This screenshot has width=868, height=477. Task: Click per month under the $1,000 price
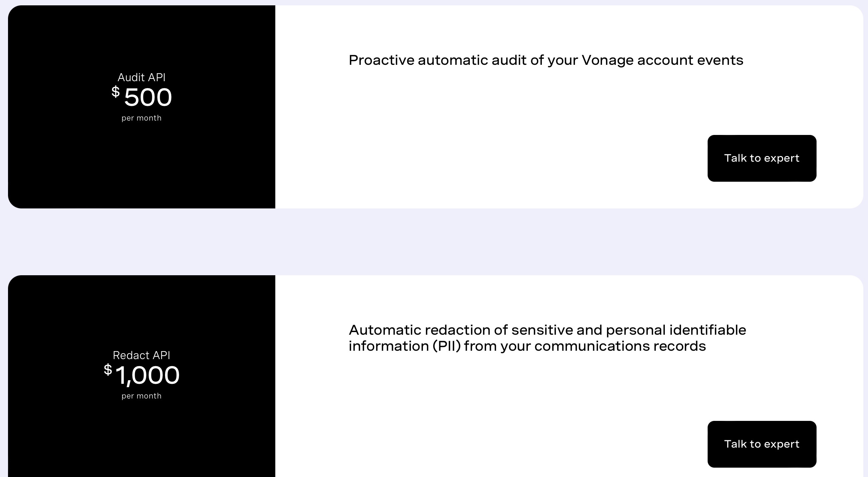[x=142, y=395]
